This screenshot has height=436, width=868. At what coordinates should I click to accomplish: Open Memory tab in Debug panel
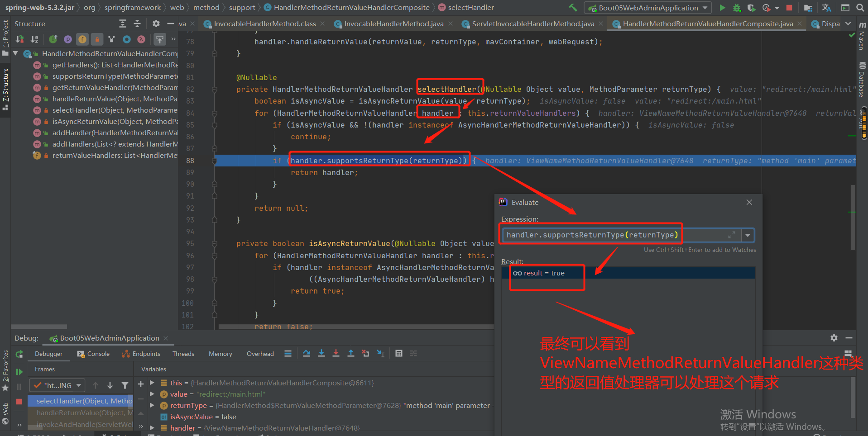[x=220, y=354]
